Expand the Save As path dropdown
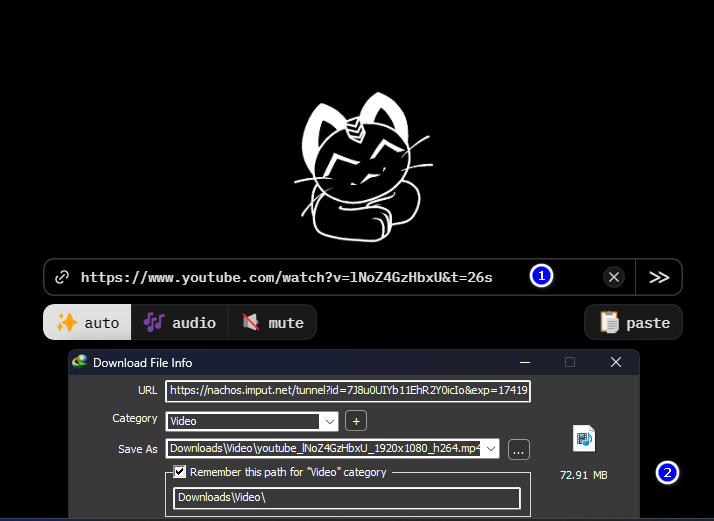 point(491,449)
